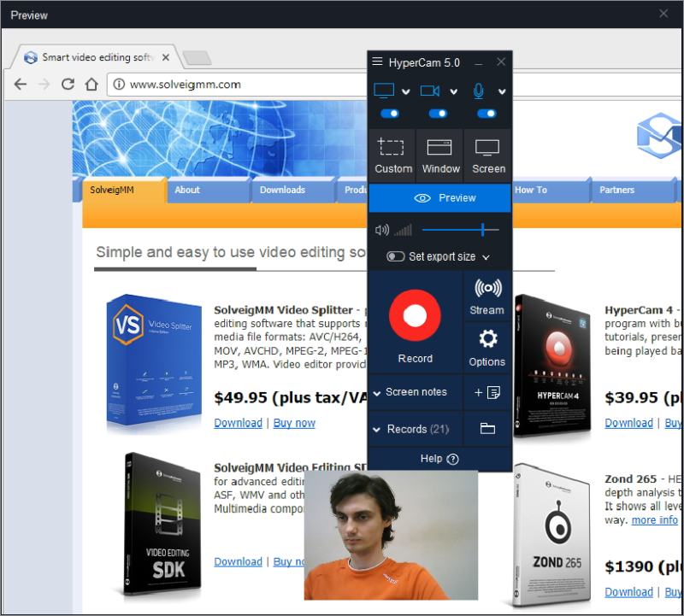Viewport: 684px width, 616px height.
Task: Minimize the HyperCam 5.0 window
Action: [479, 63]
